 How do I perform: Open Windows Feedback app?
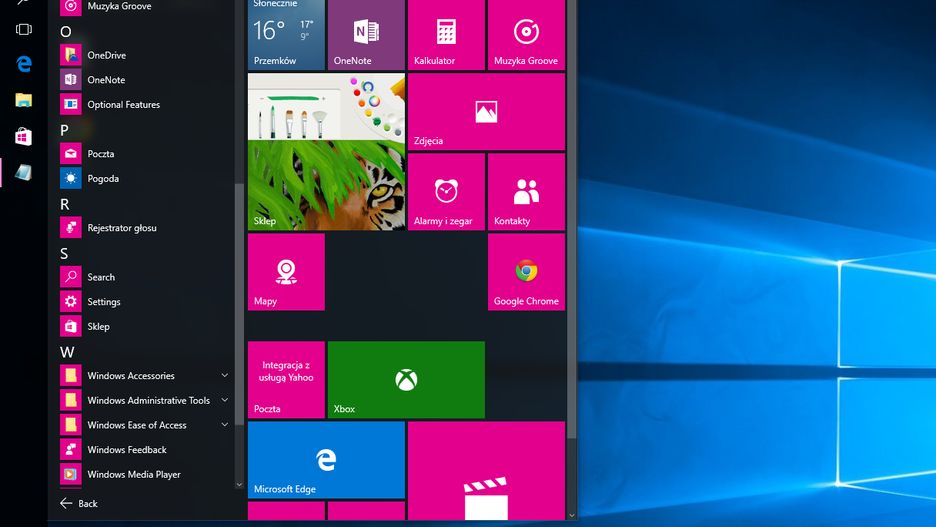[143, 449]
